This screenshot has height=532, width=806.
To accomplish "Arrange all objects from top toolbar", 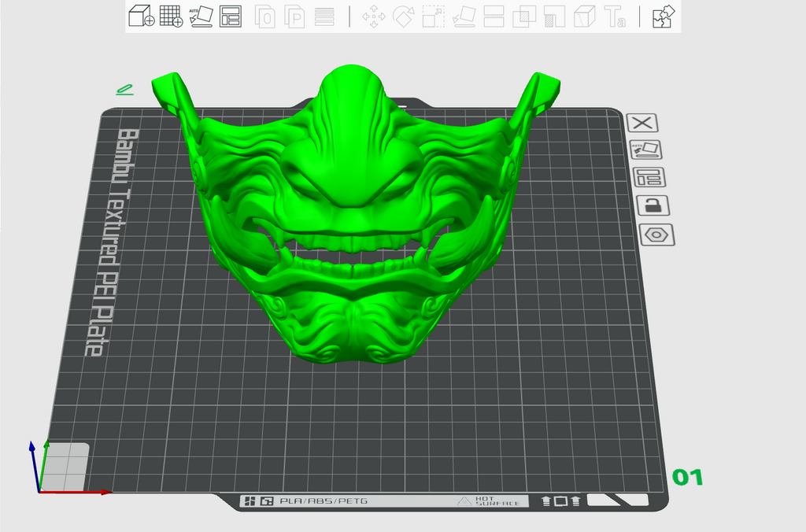I will 231,17.
